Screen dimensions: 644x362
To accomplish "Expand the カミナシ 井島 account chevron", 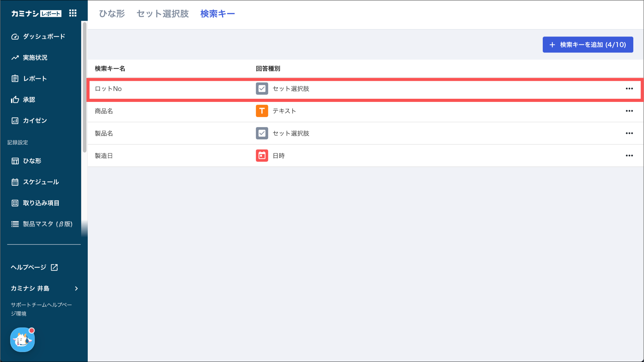I will pyautogui.click(x=76, y=288).
